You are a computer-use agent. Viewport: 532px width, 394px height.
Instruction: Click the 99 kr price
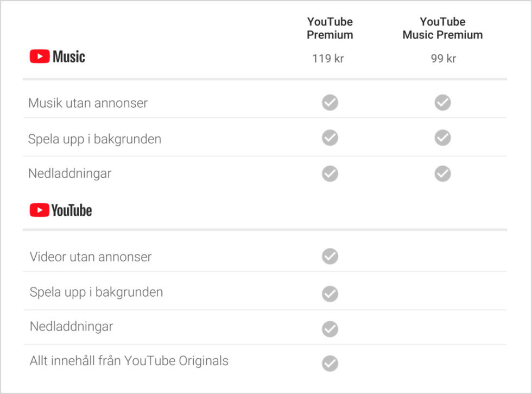point(443,59)
